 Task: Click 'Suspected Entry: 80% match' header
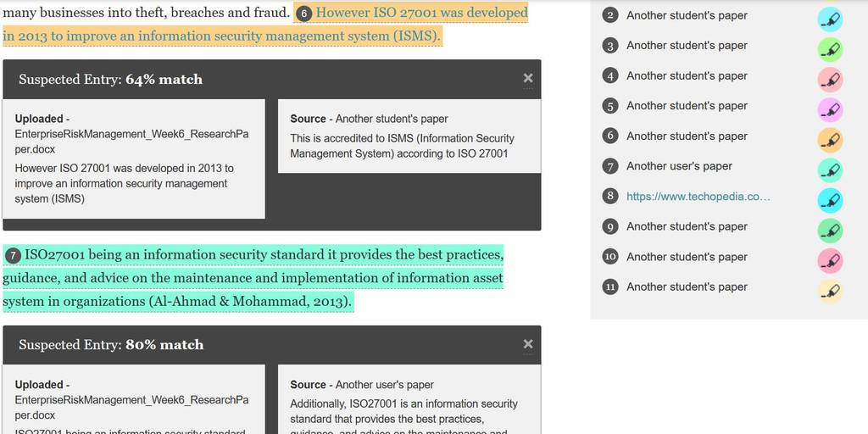tap(111, 345)
